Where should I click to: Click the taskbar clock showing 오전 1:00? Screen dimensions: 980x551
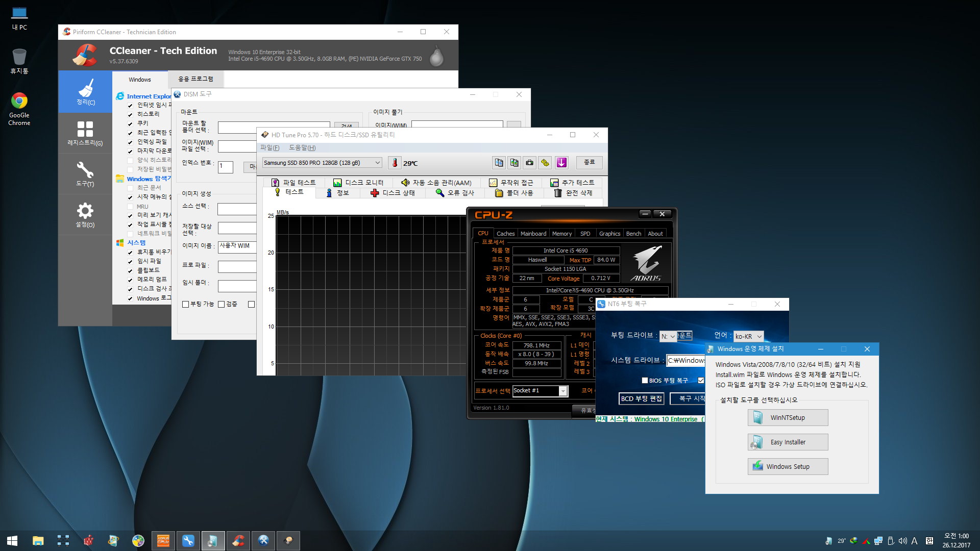click(956, 541)
